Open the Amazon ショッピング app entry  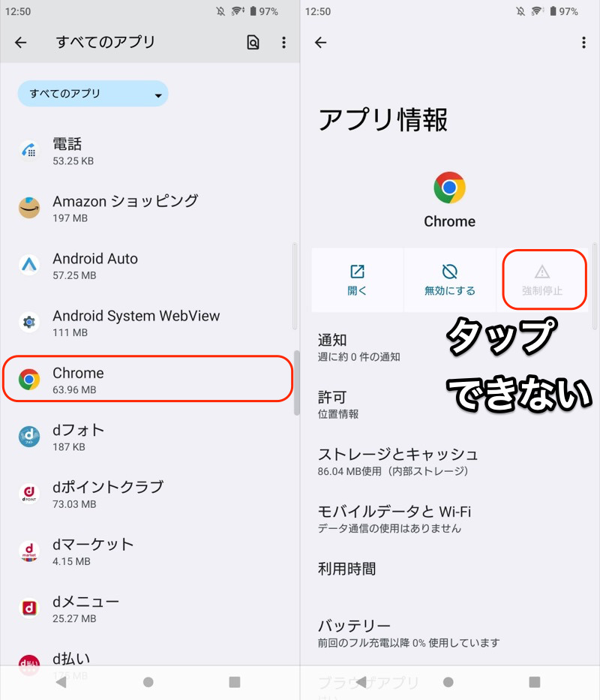[x=146, y=208]
